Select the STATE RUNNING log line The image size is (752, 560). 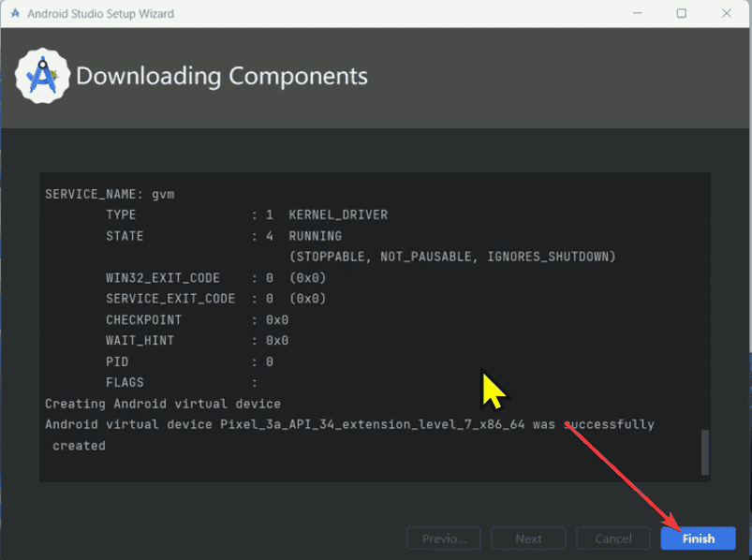[224, 236]
